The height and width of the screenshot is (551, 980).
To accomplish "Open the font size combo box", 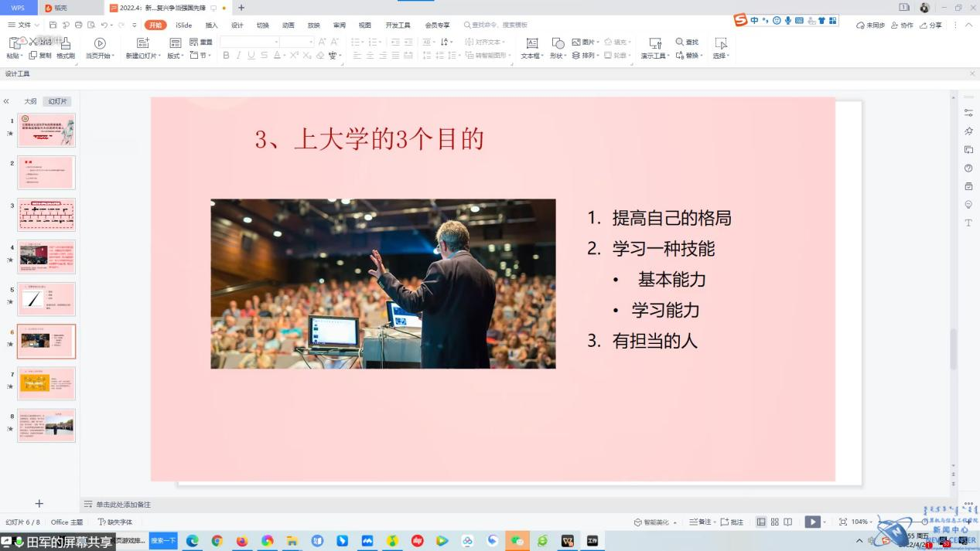I will tap(297, 42).
